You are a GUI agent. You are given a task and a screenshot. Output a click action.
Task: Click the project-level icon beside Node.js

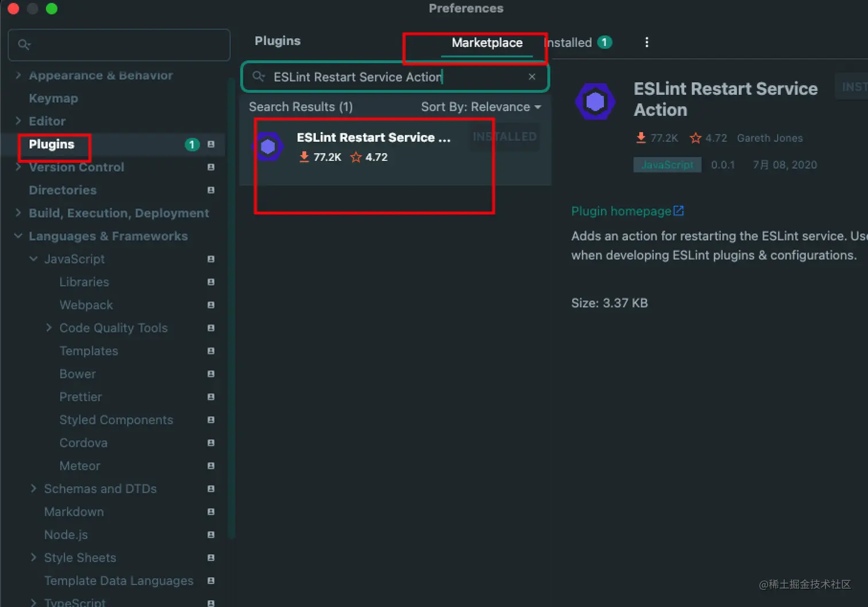pyautogui.click(x=211, y=535)
